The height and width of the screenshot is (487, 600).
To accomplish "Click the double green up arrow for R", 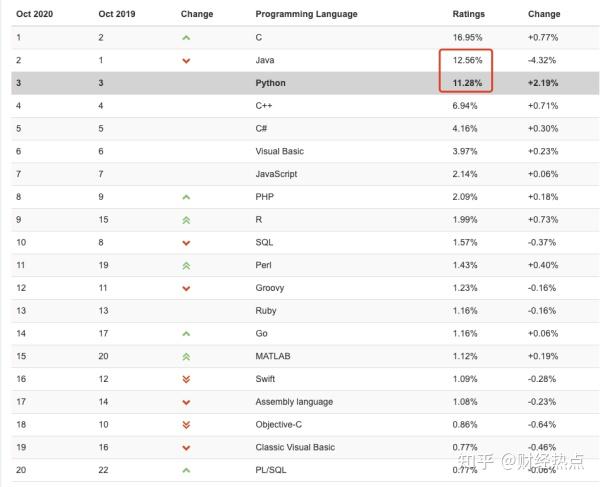I will [x=186, y=220].
